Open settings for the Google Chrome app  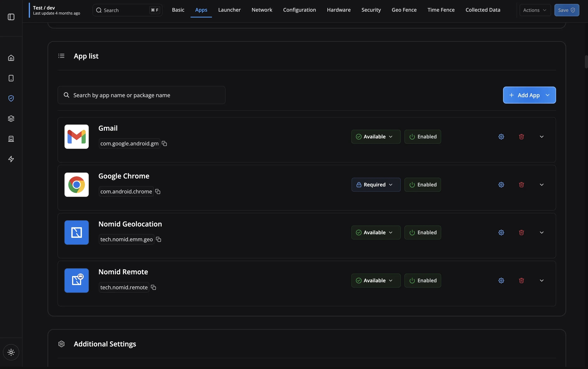click(501, 185)
